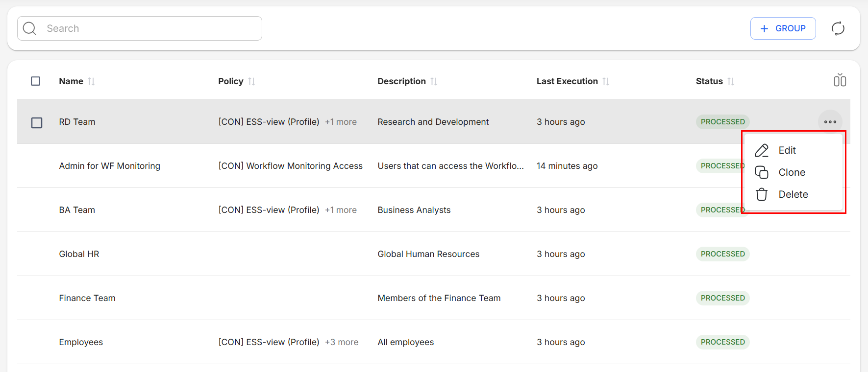
Task: Expand '+1 more' policies for BA Team
Action: point(341,210)
